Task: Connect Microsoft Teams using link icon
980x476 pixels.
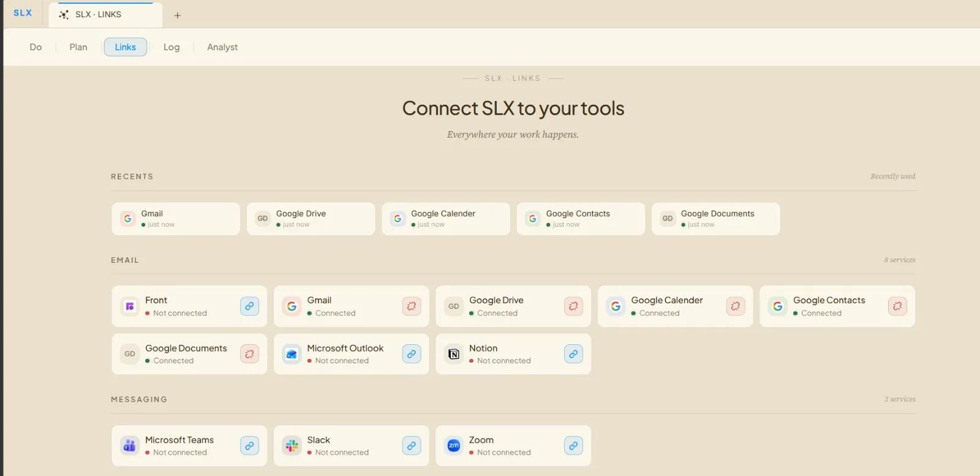Action: tap(249, 445)
